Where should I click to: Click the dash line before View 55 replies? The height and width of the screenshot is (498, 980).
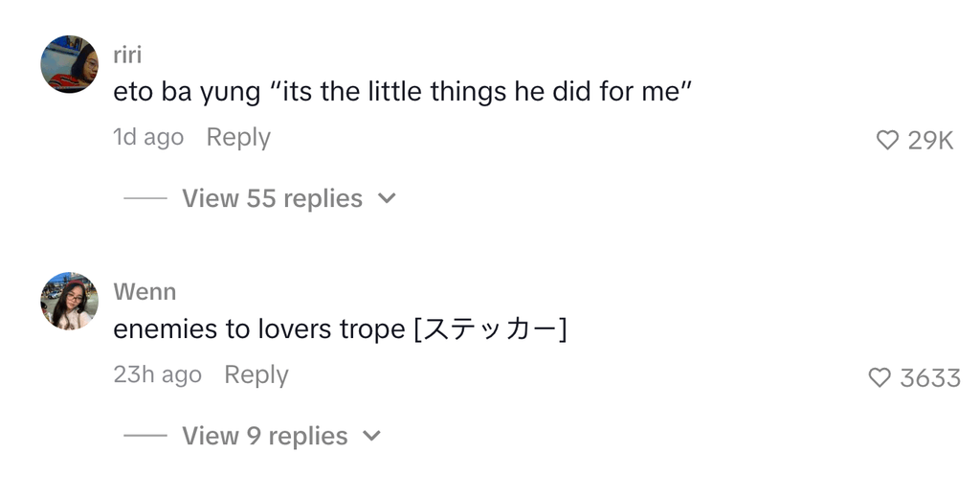pyautogui.click(x=145, y=198)
